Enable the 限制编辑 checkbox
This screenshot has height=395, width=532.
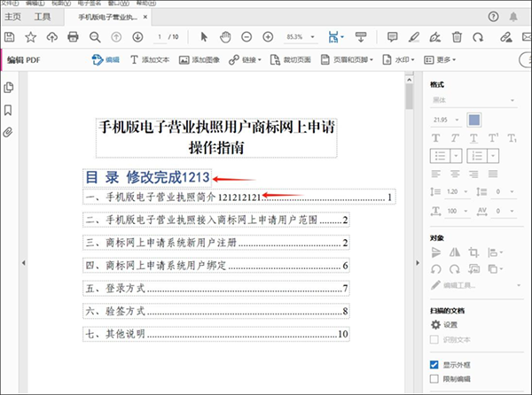click(x=434, y=379)
